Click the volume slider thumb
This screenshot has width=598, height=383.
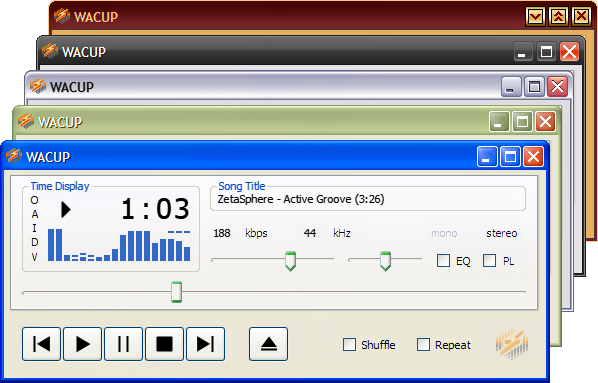pyautogui.click(x=290, y=261)
